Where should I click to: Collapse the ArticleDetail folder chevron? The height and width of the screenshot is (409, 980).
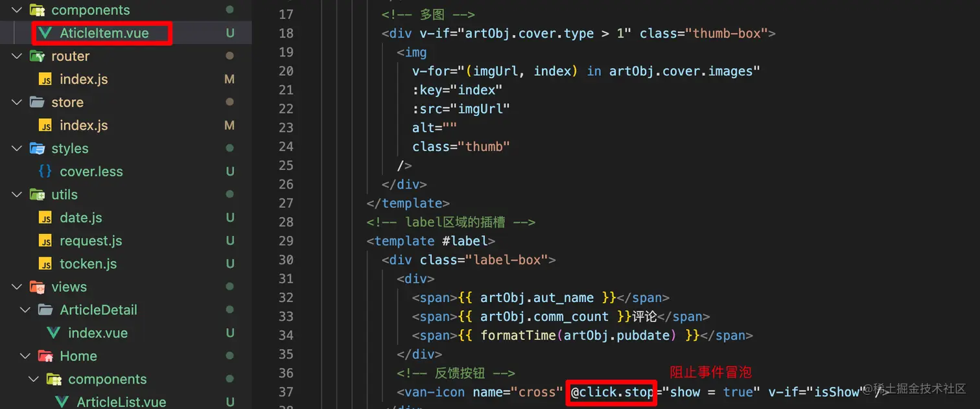26,310
